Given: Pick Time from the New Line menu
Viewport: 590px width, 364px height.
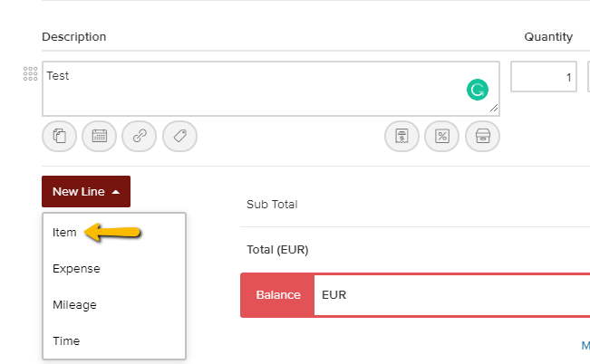Looking at the screenshot, I should coord(66,341).
